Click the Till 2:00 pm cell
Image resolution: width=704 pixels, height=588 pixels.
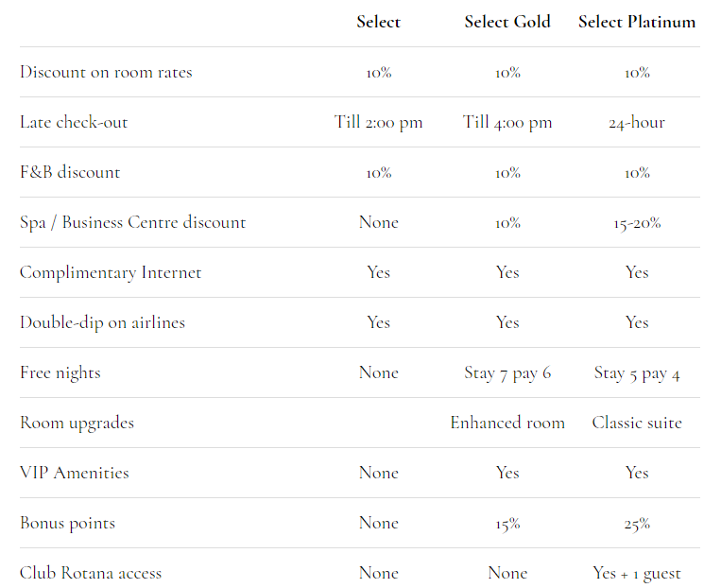(378, 122)
